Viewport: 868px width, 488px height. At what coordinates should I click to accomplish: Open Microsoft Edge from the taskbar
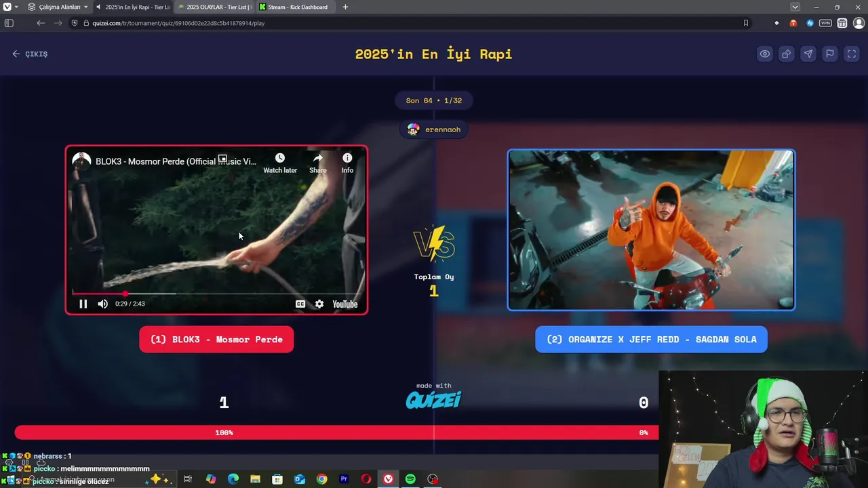(x=233, y=479)
